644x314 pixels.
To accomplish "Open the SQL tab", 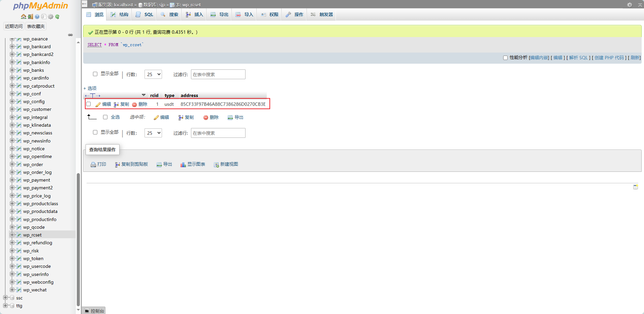I will [145, 14].
